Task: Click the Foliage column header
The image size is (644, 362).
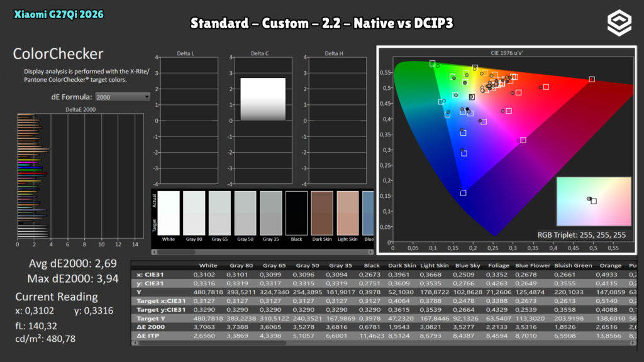Action: point(499,266)
